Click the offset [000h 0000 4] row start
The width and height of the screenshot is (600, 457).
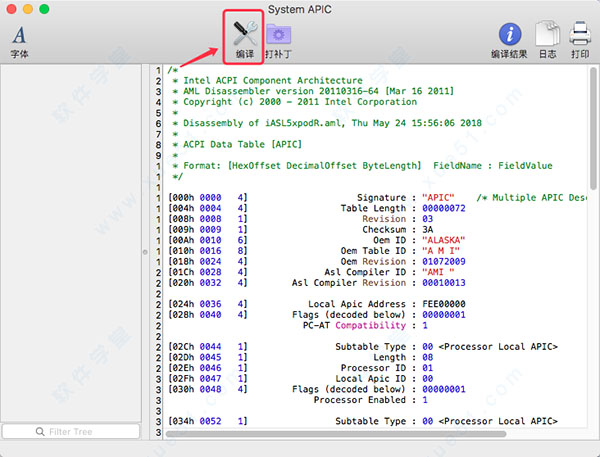pos(208,197)
